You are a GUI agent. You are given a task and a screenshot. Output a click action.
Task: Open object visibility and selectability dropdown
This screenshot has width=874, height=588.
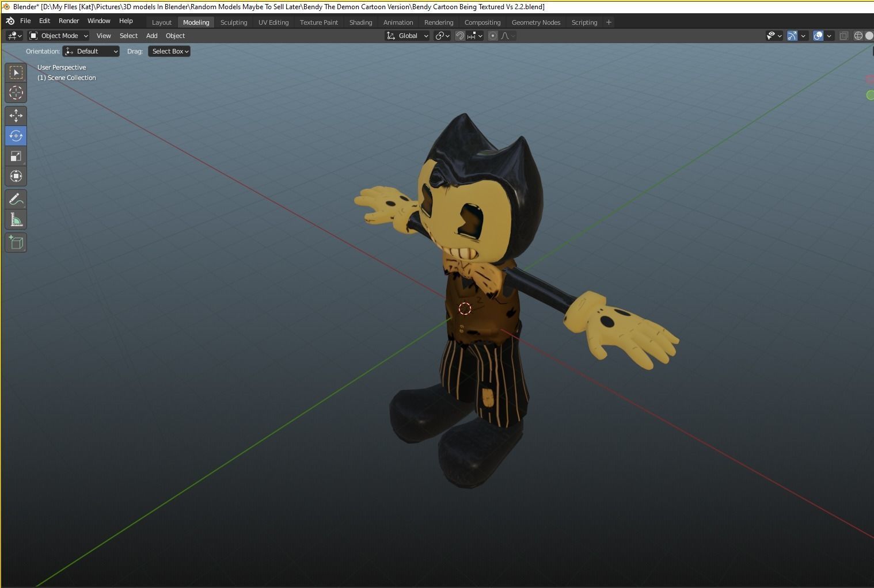pos(774,36)
